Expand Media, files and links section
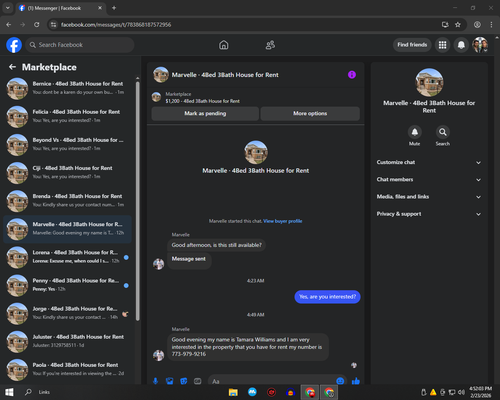The image size is (500, 400). [x=429, y=197]
